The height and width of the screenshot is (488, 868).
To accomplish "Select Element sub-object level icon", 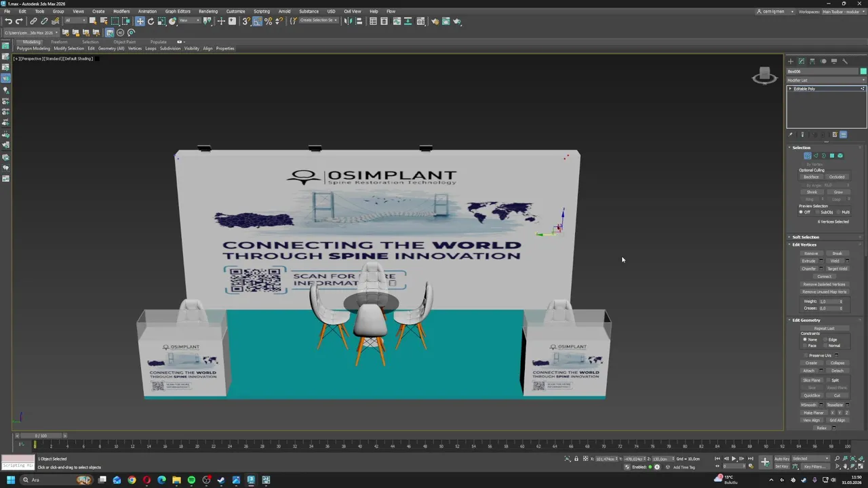I will [840, 156].
